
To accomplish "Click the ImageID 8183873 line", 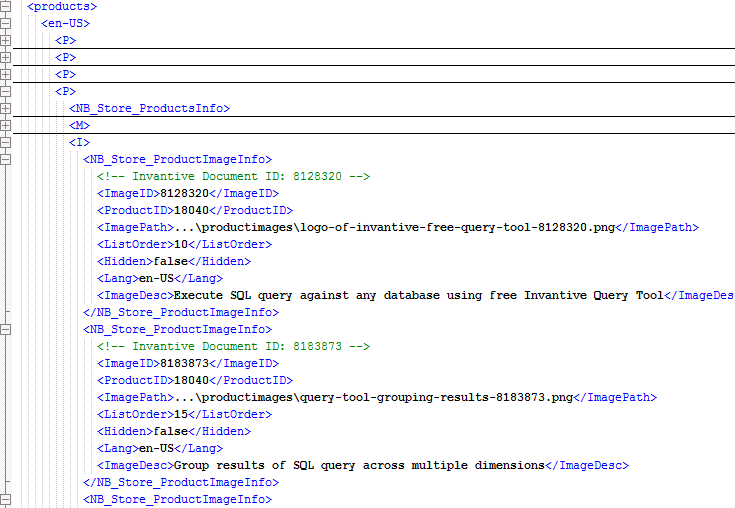I will point(188,363).
